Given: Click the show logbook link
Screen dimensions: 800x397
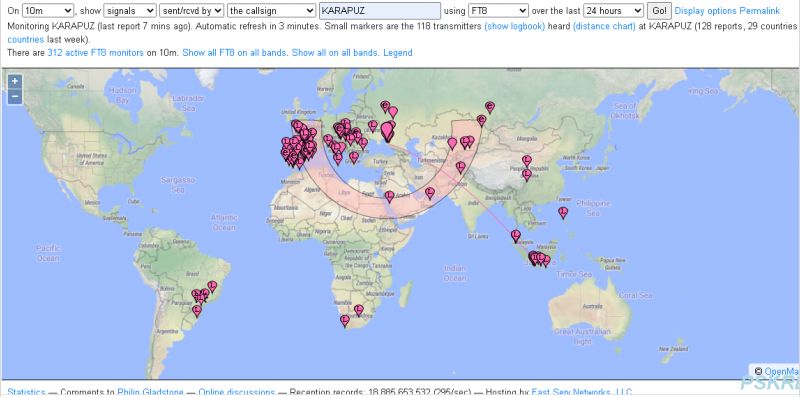Looking at the screenshot, I should tap(514, 26).
